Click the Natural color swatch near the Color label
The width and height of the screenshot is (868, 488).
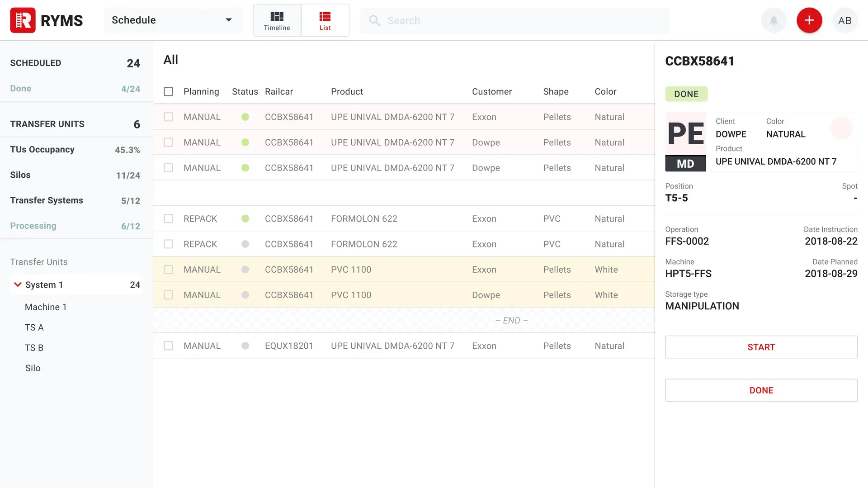pyautogui.click(x=841, y=128)
